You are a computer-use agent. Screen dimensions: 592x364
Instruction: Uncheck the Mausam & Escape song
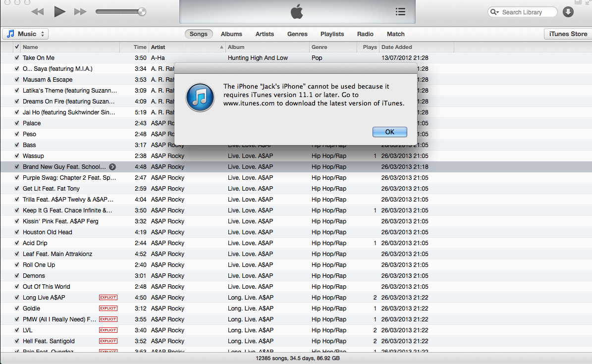click(x=17, y=80)
